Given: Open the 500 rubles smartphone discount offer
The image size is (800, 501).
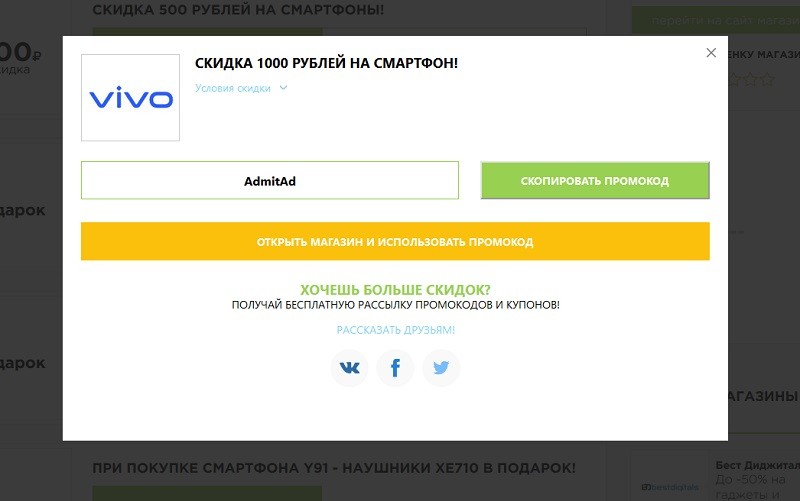Looking at the screenshot, I should tap(237, 11).
